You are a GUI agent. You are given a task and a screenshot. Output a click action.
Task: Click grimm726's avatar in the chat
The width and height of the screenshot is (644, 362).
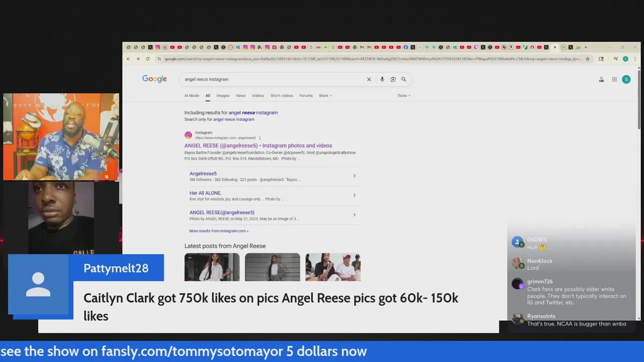[x=517, y=284]
